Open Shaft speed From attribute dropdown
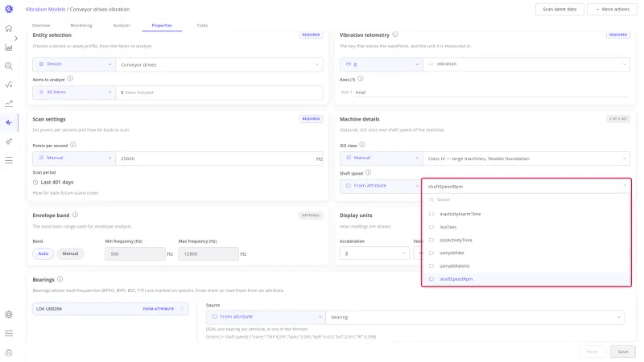This screenshot has height=362, width=644. [380, 186]
